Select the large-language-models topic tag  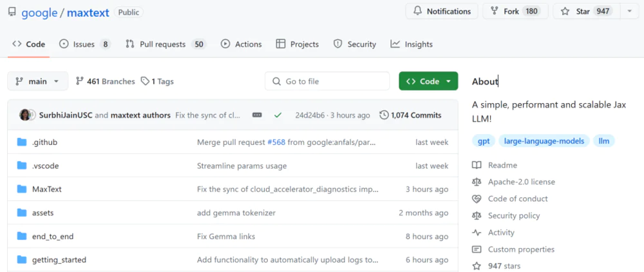(x=544, y=141)
